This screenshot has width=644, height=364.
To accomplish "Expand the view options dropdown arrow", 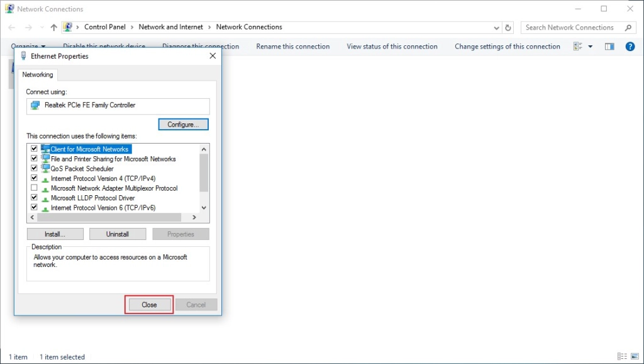I will [x=590, y=47].
